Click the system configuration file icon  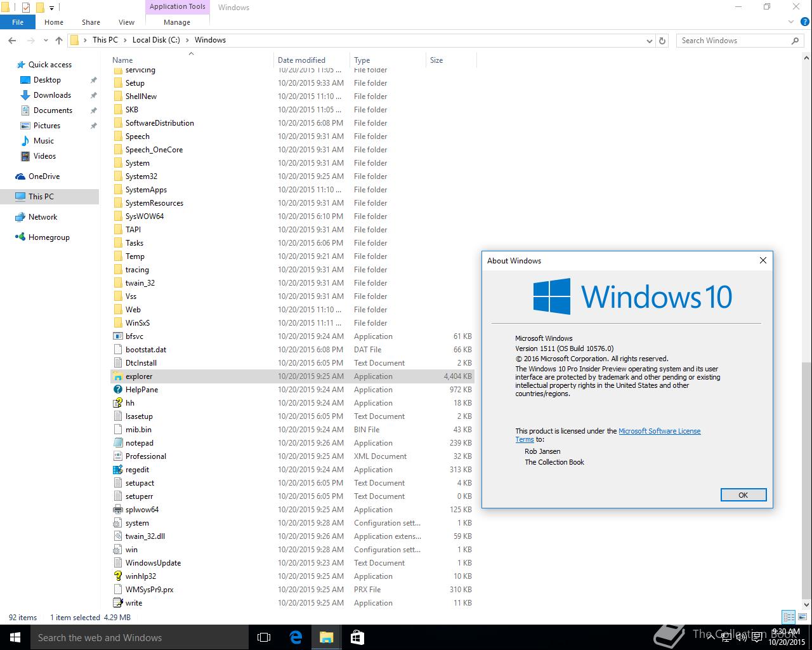[x=117, y=523]
